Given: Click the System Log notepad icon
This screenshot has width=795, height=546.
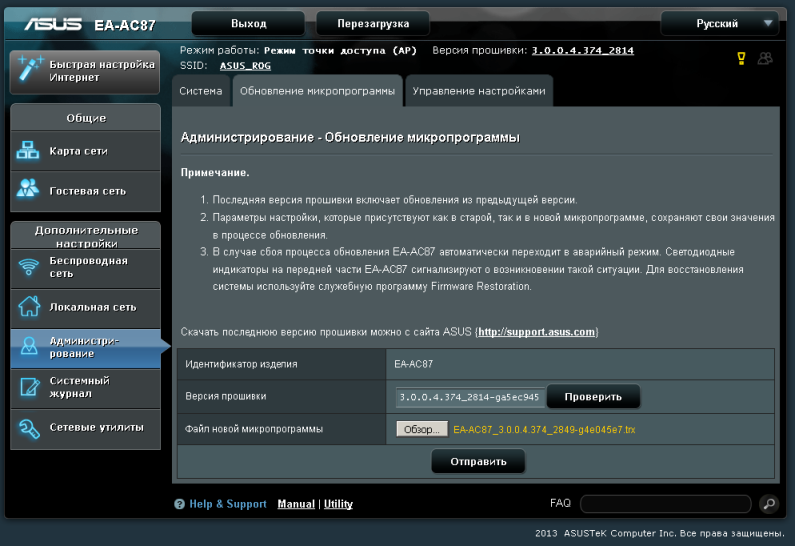Looking at the screenshot, I should (x=29, y=387).
